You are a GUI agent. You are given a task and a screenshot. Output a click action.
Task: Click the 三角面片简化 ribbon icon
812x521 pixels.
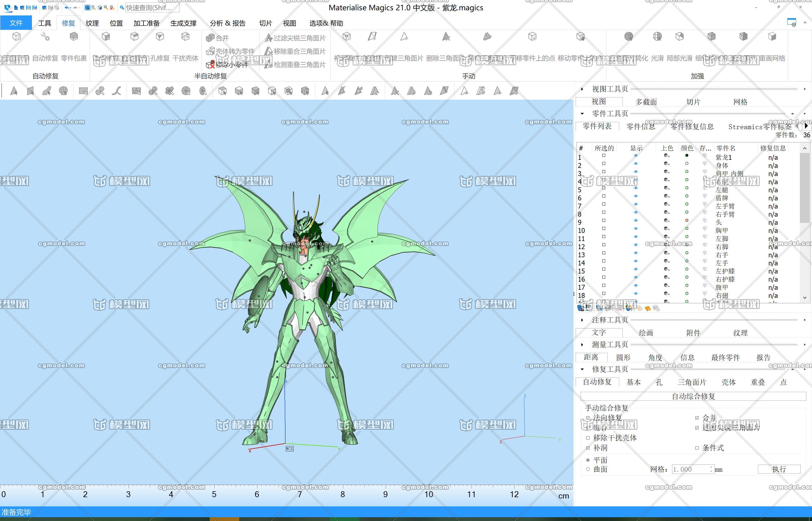(x=628, y=36)
